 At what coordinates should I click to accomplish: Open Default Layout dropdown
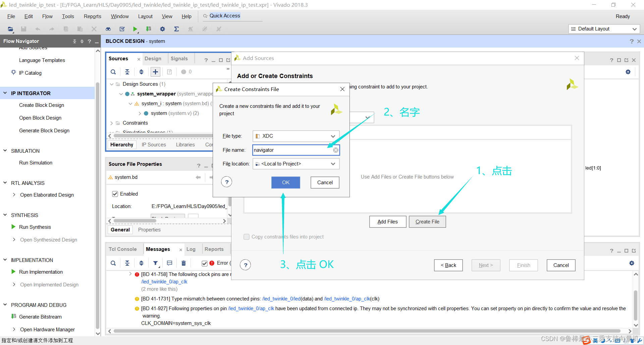[x=604, y=29]
